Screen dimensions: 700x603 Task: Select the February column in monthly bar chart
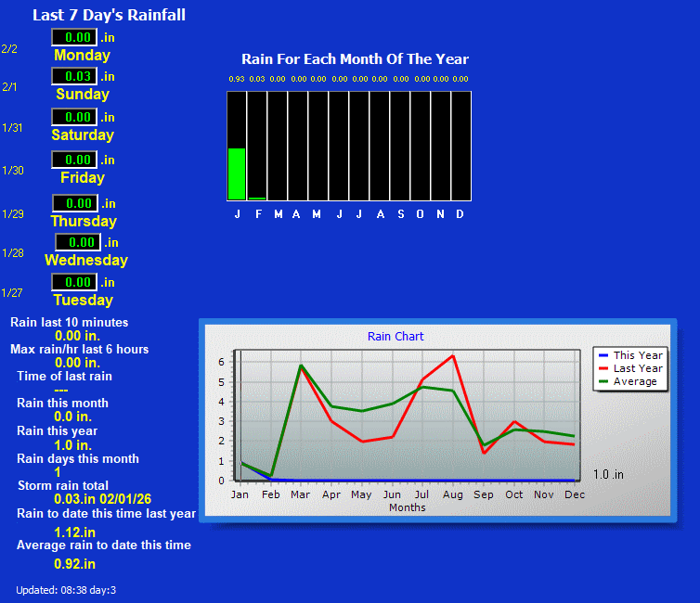[257, 146]
